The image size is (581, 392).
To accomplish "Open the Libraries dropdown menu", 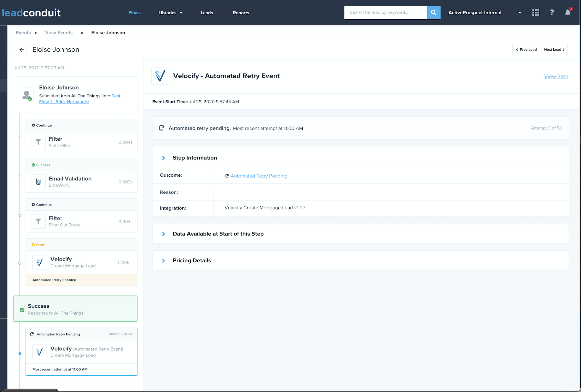I will [170, 13].
